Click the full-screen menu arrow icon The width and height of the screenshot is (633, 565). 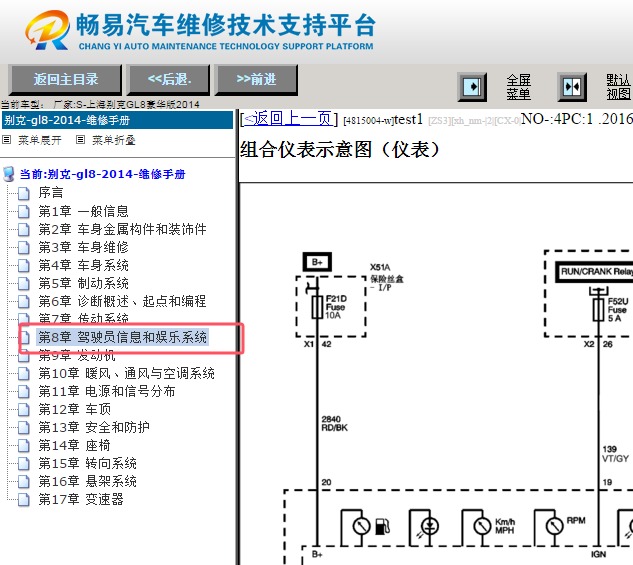pyautogui.click(x=472, y=87)
